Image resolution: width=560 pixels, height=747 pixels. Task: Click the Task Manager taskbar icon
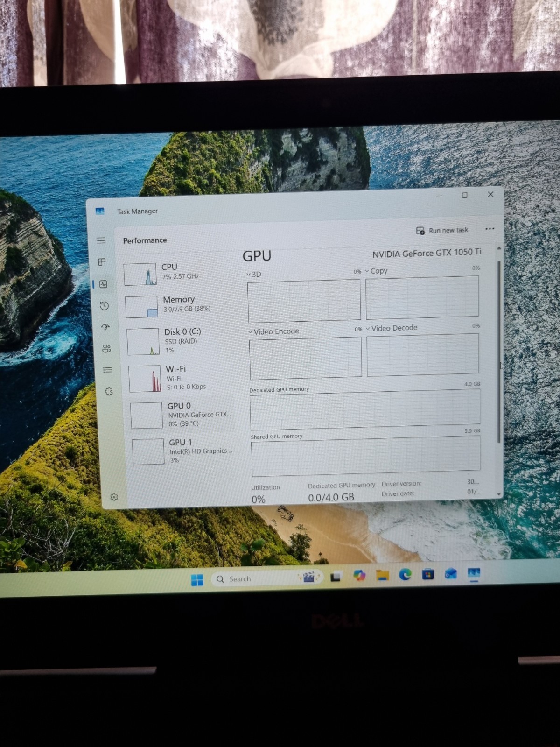(474, 573)
